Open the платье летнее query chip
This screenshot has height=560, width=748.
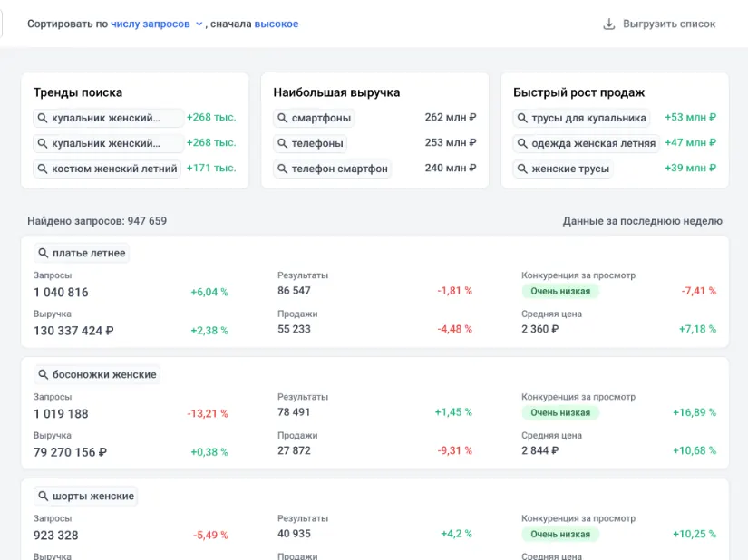[x=82, y=253]
